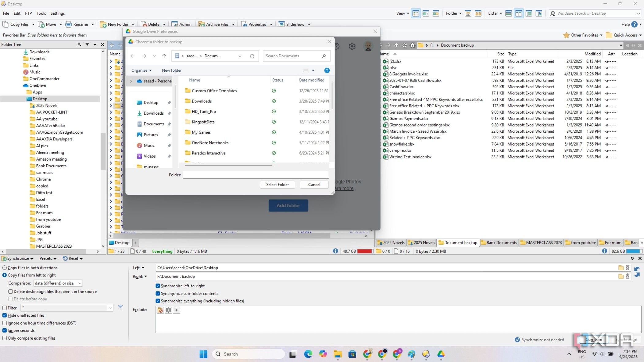Browse for Left sync folder icon
The image size is (644, 362).
(x=621, y=268)
